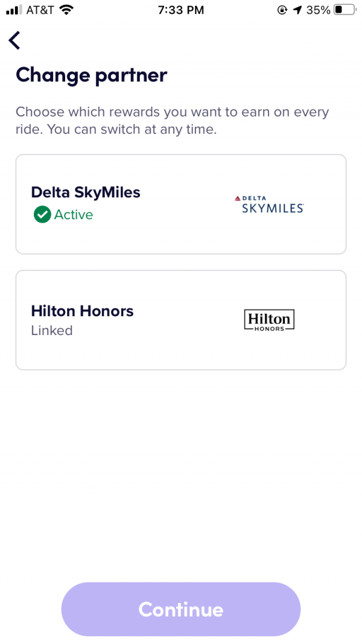Tap the 7:33 PM clock

(180, 10)
